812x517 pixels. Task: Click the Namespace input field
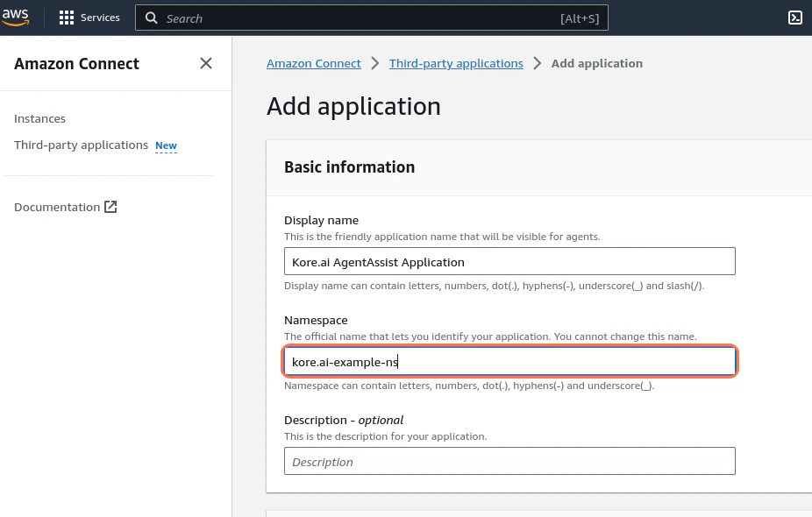(509, 361)
